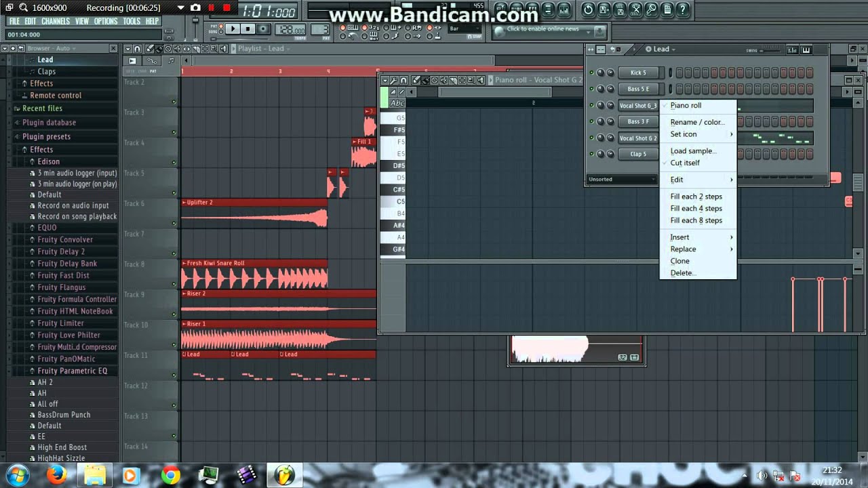Toggle the Track 6 mute LED in the playlist
The image size is (868, 488).
point(174,224)
